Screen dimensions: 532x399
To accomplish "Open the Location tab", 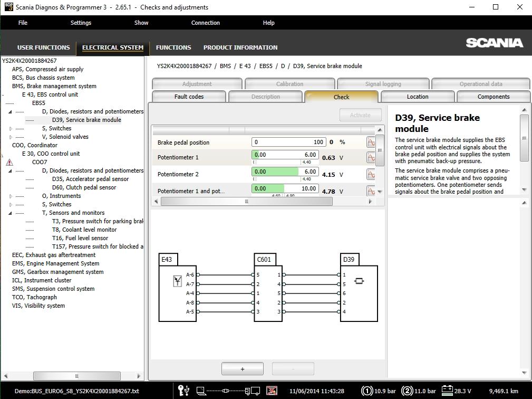I will pos(417,97).
